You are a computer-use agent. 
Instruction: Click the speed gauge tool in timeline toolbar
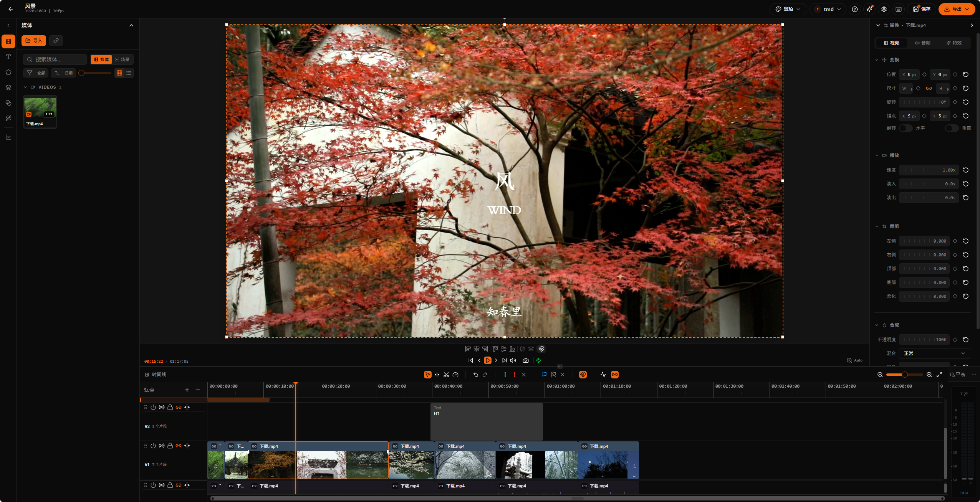click(455, 375)
